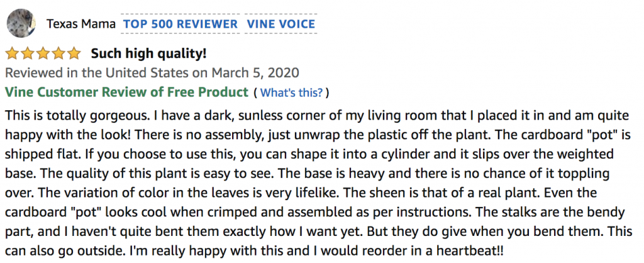Image resolution: width=644 pixels, height=263 pixels.
Task: Click the first gold rating star
Action: [x=13, y=53]
